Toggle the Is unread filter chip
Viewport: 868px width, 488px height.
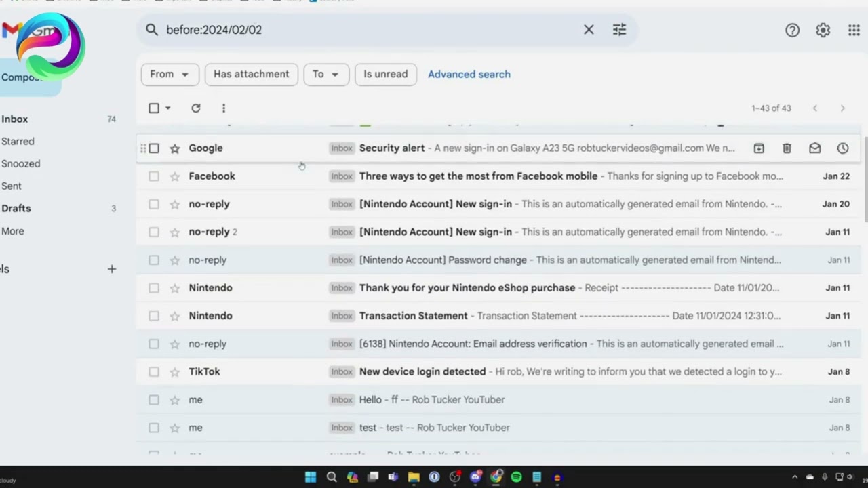click(386, 74)
